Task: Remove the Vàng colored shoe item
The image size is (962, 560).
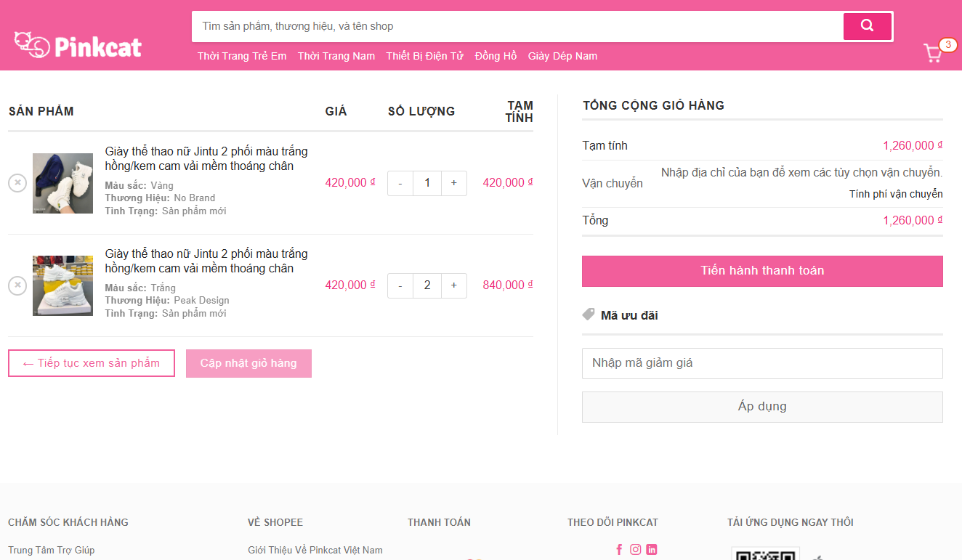Action: pyautogui.click(x=17, y=183)
